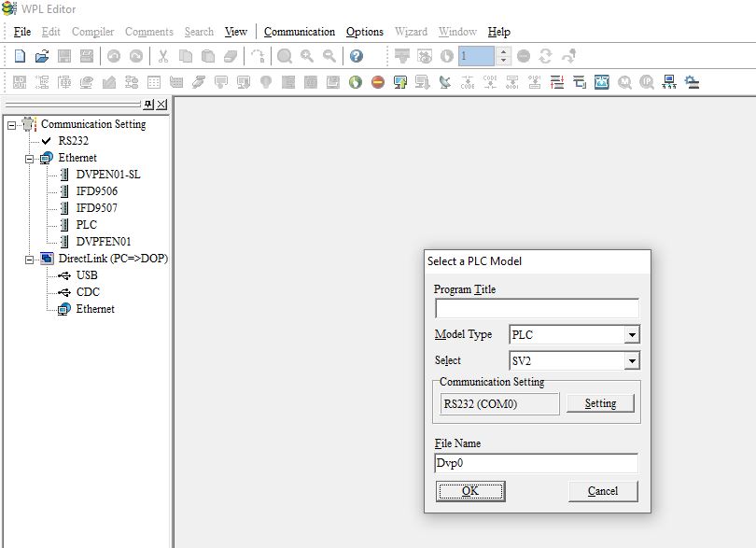The height and width of the screenshot is (548, 756).
Task: Decrease the toolbar number spinner value
Action: pos(503,61)
